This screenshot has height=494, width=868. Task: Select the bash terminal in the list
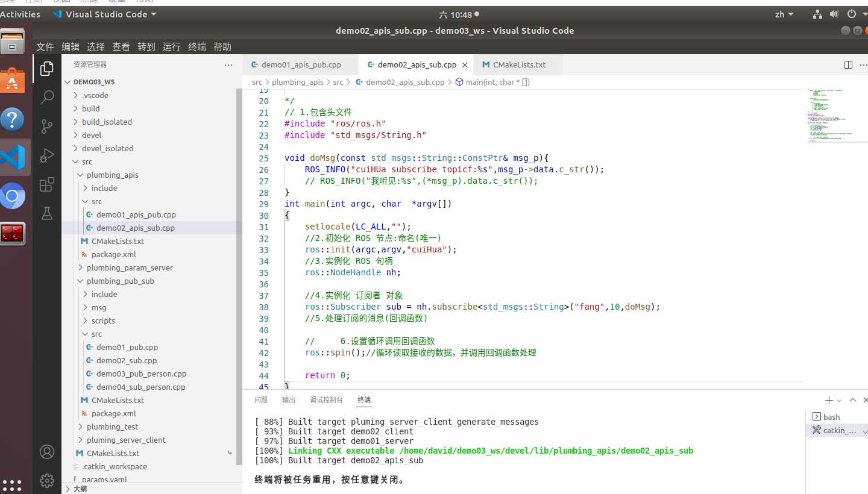(832, 416)
